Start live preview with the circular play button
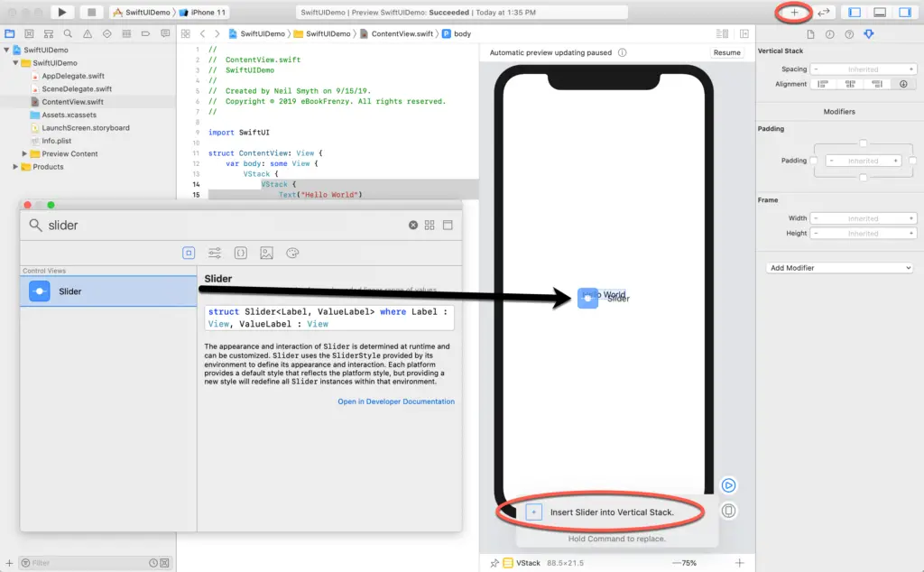This screenshot has height=572, width=924. coord(728,485)
